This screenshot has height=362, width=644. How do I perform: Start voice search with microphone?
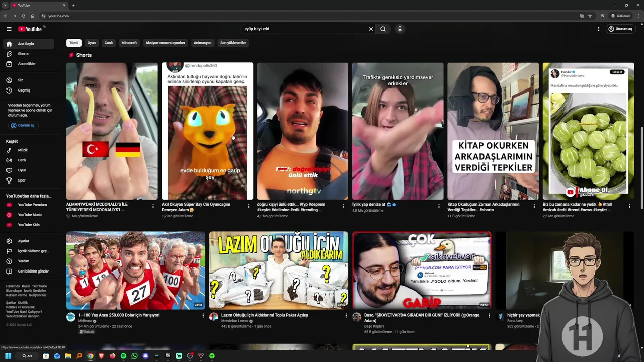click(x=400, y=29)
